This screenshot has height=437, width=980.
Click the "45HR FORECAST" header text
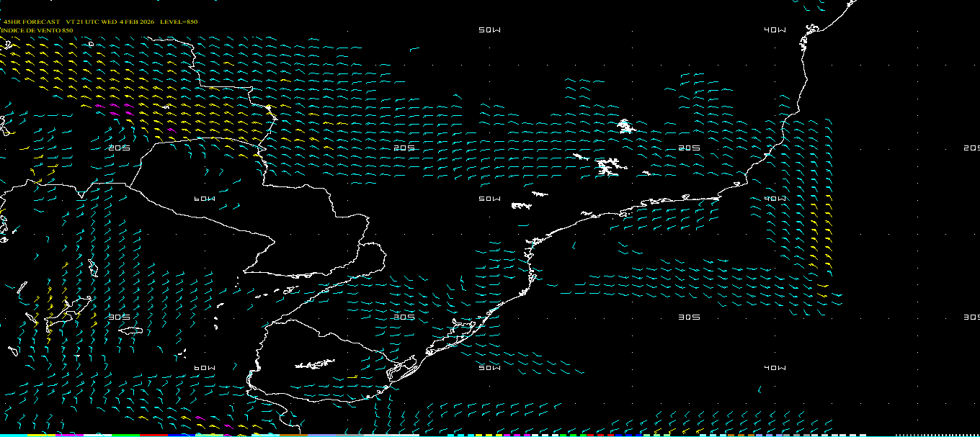[x=32, y=22]
